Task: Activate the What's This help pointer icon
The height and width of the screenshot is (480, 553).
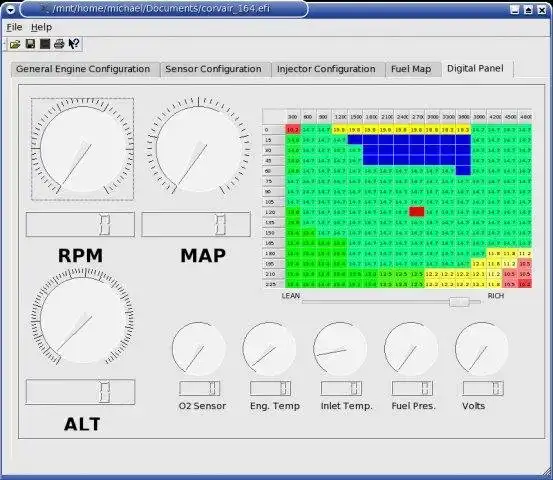Action: [x=74, y=44]
